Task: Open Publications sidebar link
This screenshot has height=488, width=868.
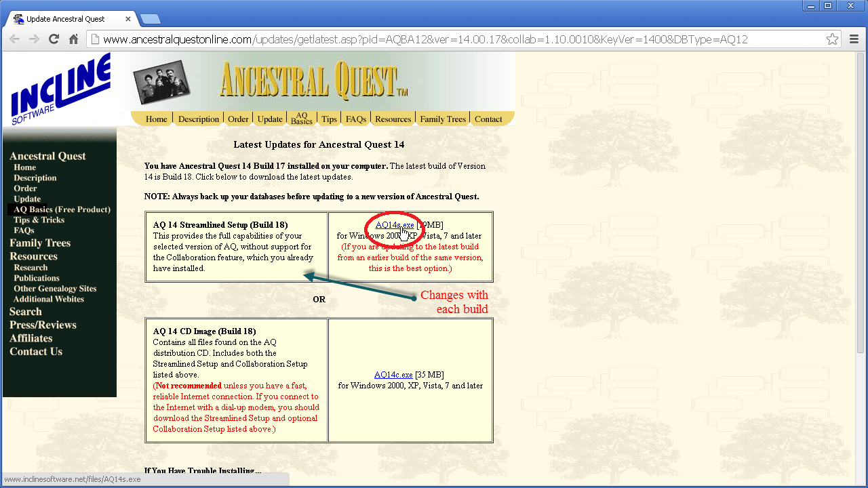Action: tap(37, 278)
